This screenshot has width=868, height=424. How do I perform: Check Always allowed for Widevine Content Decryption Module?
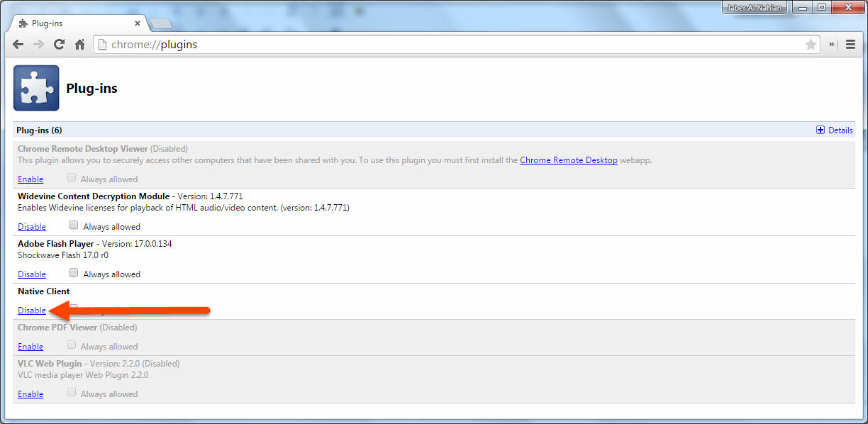tap(74, 224)
